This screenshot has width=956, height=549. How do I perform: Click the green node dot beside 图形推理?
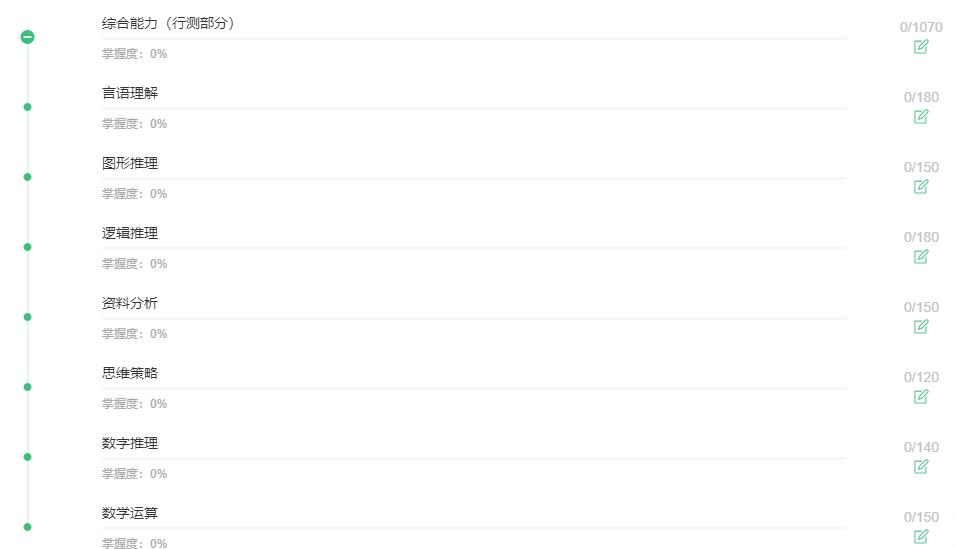click(27, 177)
